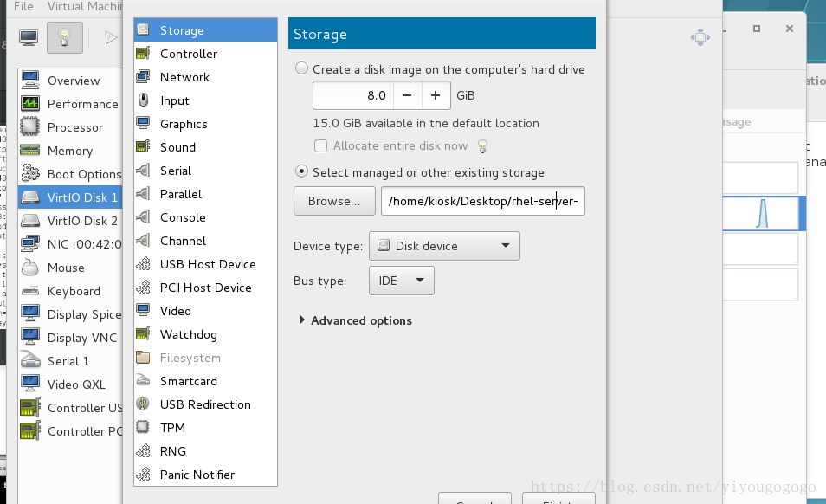Open the Device type dropdown
The height and width of the screenshot is (504, 826).
point(444,246)
